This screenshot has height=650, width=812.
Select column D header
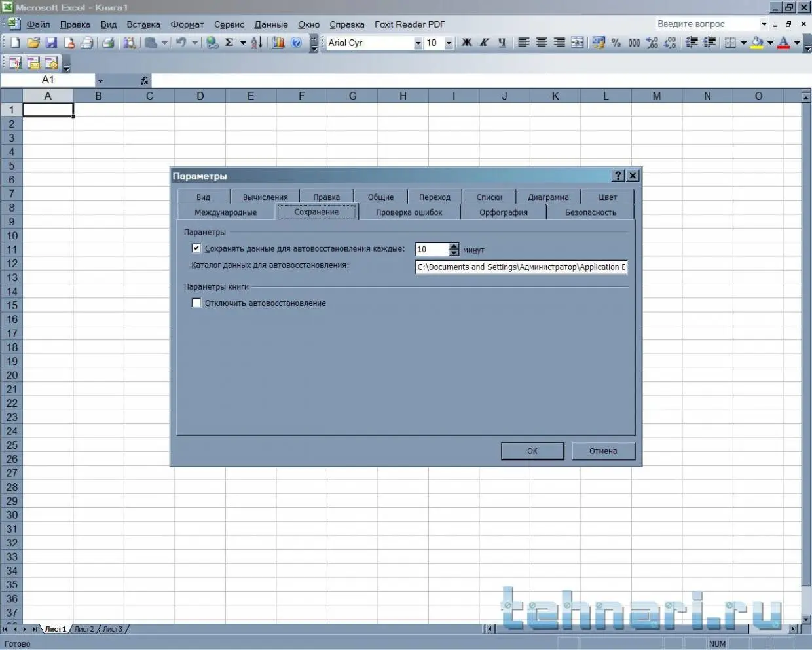pos(200,96)
